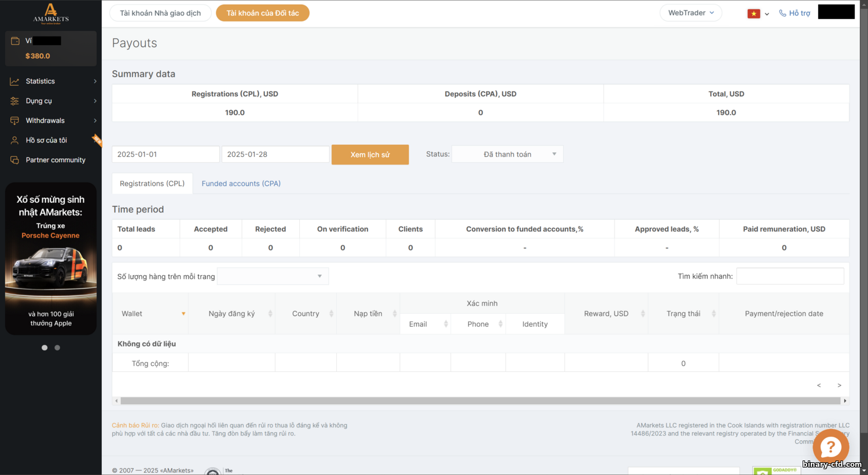The height and width of the screenshot is (475, 868).
Task: Open Hồ sơ của tôi profile icon
Action: (x=14, y=141)
